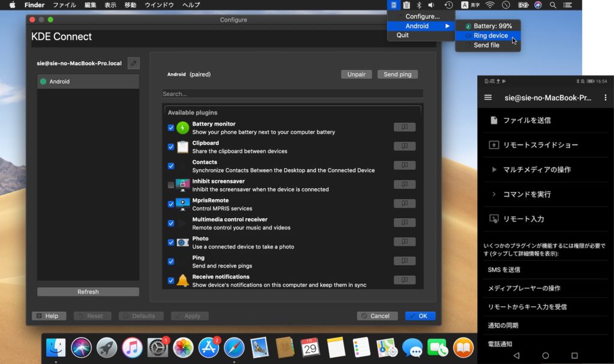This screenshot has width=614, height=364.
Task: Open the Battery monitor plugin's green battery icon
Action: tap(182, 127)
